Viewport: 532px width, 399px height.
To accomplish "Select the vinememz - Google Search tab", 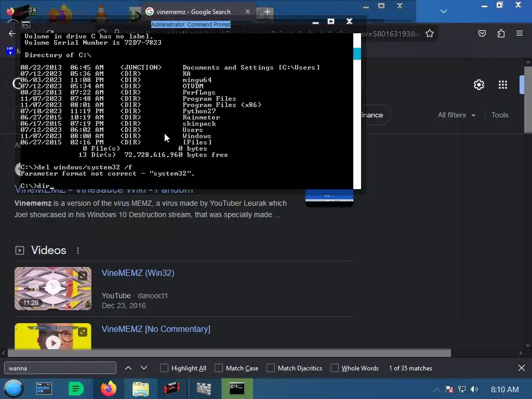I will (198, 12).
